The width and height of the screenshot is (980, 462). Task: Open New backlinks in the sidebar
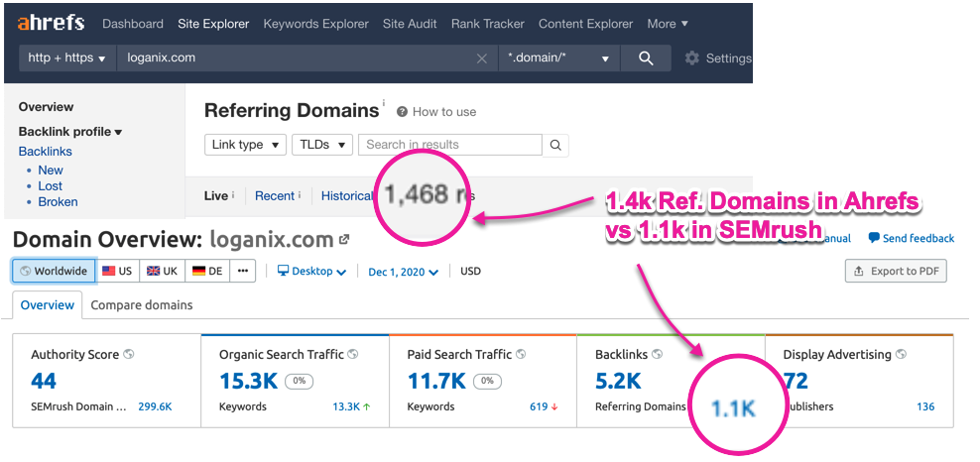tap(50, 170)
